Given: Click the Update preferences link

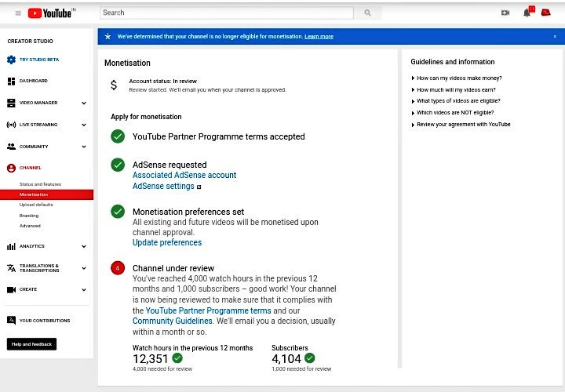Looking at the screenshot, I should point(167,242).
